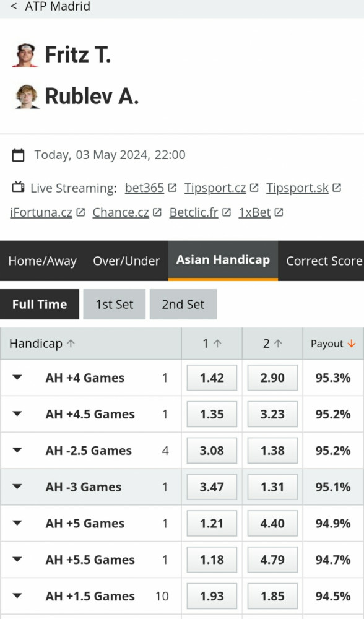Screen dimensions: 364x619
Task: Click the TV live streaming icon
Action: coord(18,187)
